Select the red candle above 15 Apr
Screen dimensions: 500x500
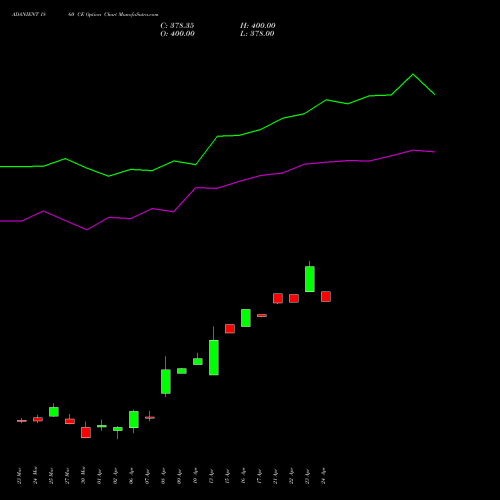tap(230, 329)
